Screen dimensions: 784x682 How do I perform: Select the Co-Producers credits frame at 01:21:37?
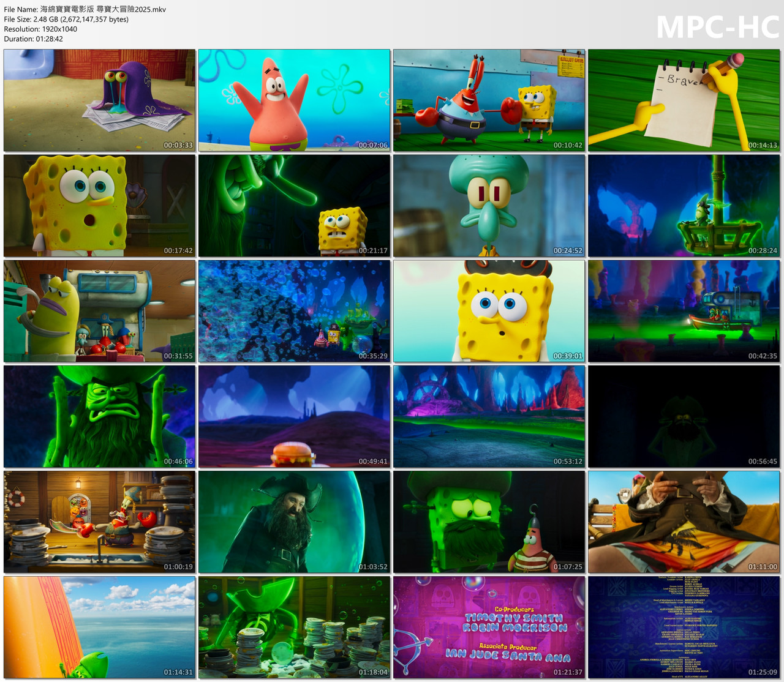pyautogui.click(x=489, y=628)
